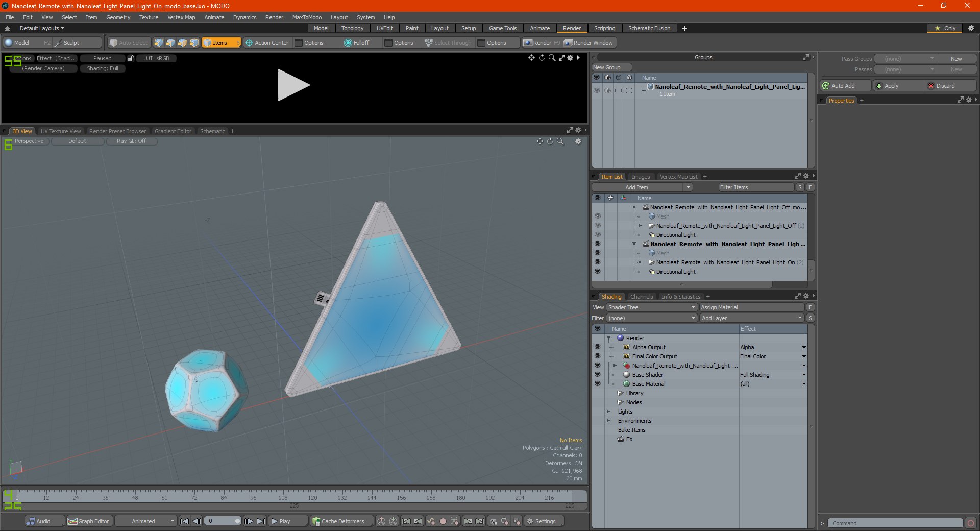
Task: Click the Assign Material button
Action: [752, 307]
